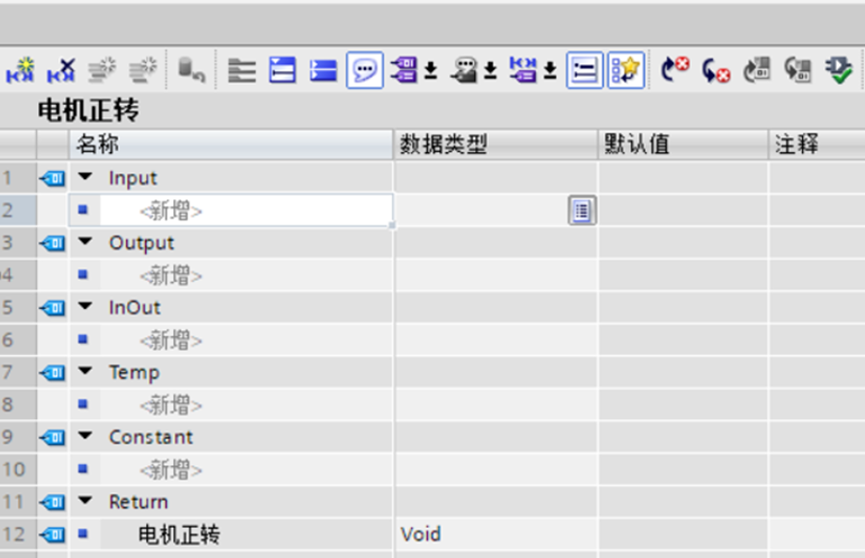Image resolution: width=865 pixels, height=558 pixels.
Task: Select the InOut row label
Action: click(135, 307)
